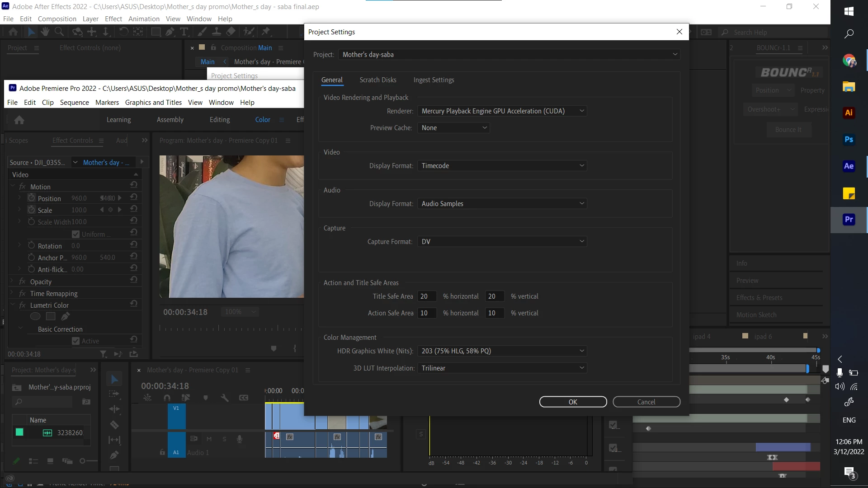This screenshot has width=868, height=488.
Task: Select the After Effects Clone Stamp tool
Action: (217, 32)
